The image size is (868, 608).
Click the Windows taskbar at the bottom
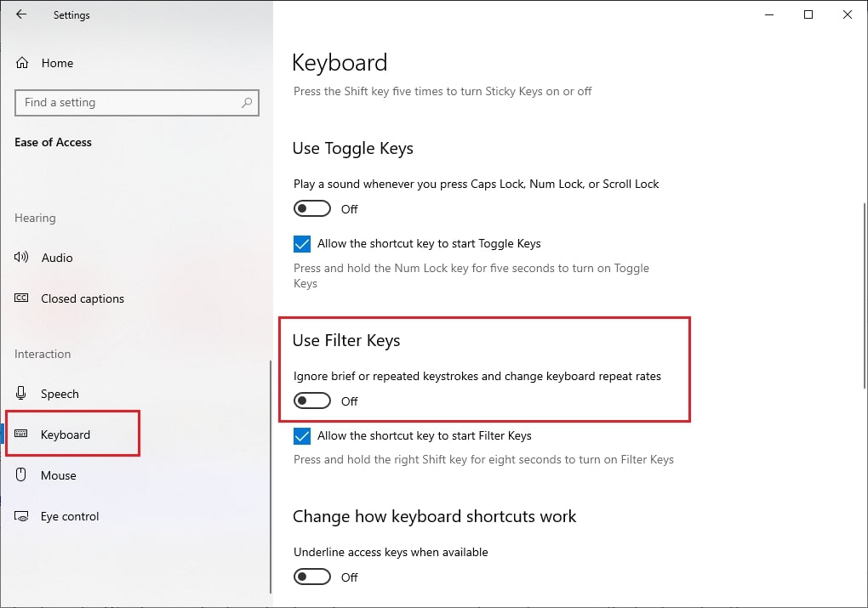(434, 605)
